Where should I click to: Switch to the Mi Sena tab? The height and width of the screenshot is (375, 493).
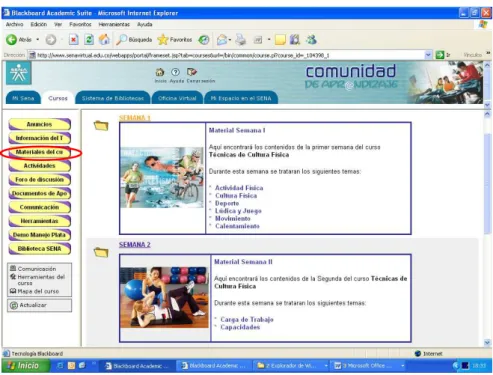click(x=23, y=98)
